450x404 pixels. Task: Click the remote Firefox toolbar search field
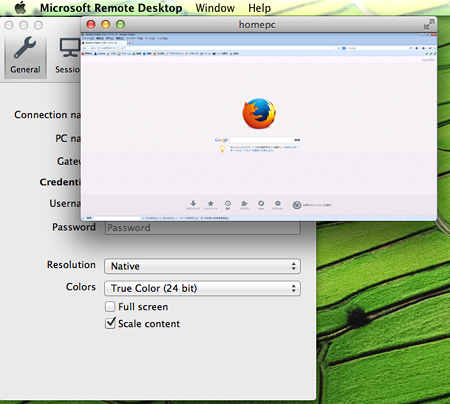(377, 48)
